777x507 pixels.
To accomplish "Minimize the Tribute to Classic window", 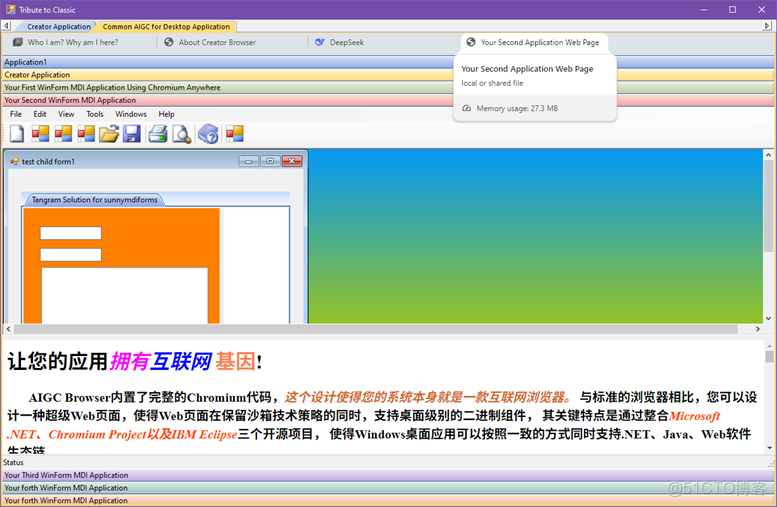I will pos(704,9).
